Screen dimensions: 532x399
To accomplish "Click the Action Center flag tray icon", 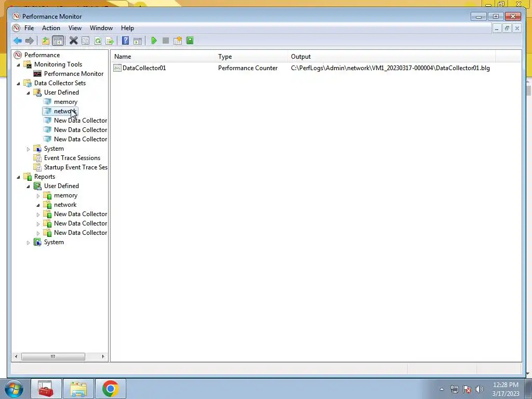I will tap(467, 389).
